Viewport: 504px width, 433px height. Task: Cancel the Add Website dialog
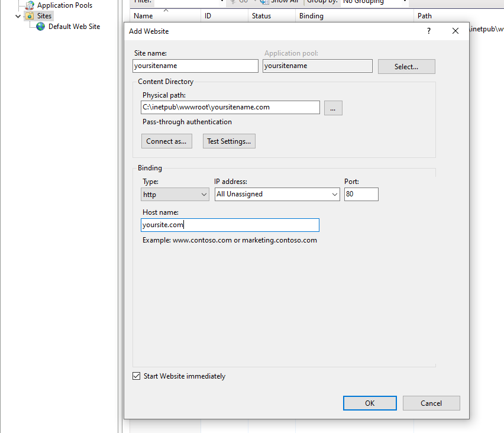tap(431, 403)
